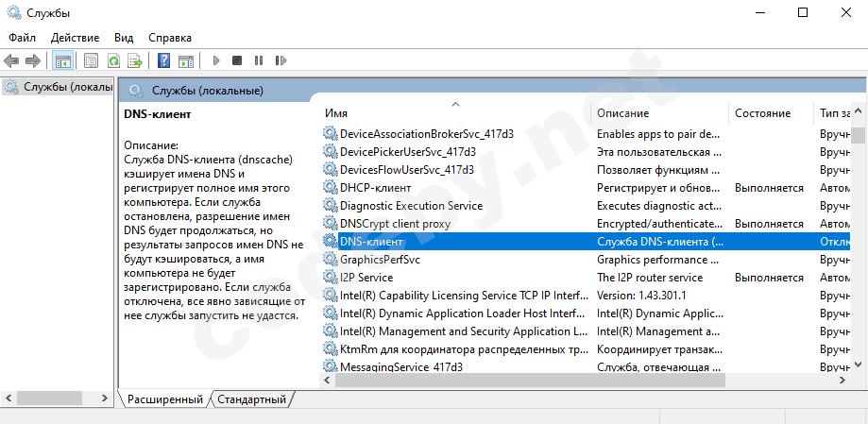
Task: Click the gear icon of MessagingService_417d3 row
Action: [330, 366]
